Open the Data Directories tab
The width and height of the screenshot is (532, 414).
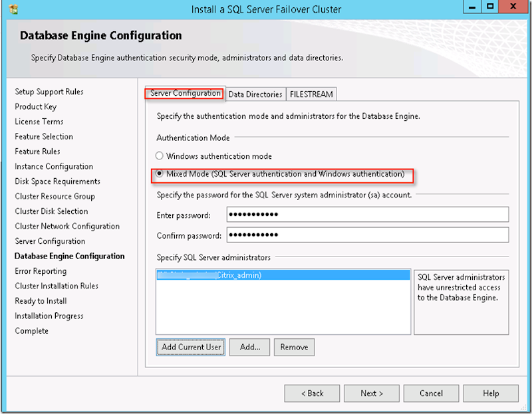(x=255, y=94)
